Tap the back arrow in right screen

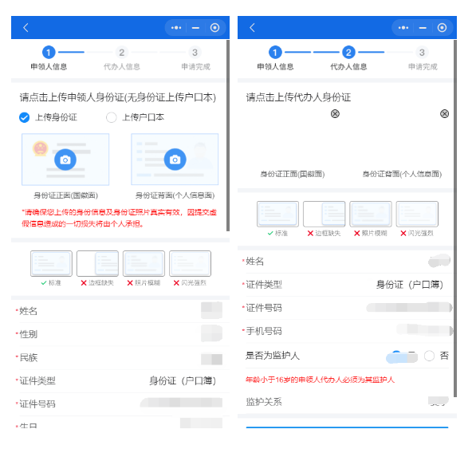(252, 28)
